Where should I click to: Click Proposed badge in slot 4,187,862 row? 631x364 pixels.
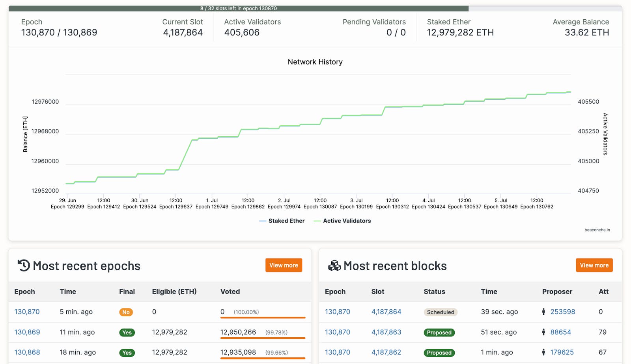[439, 353]
